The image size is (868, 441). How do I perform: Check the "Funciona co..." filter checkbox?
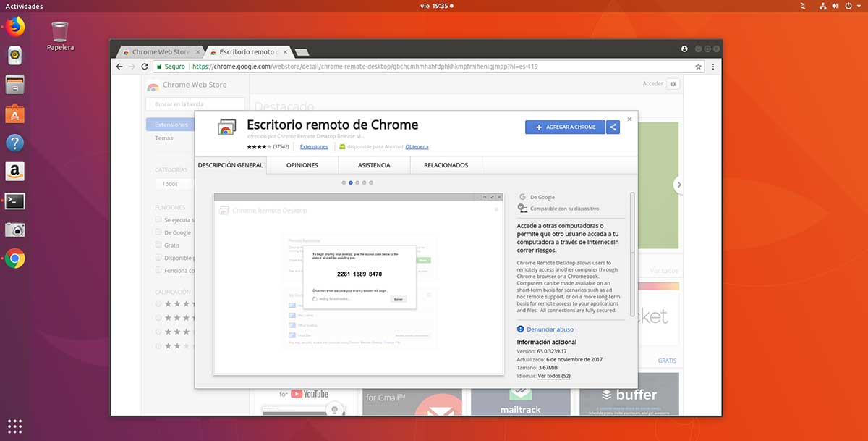pyautogui.click(x=158, y=270)
